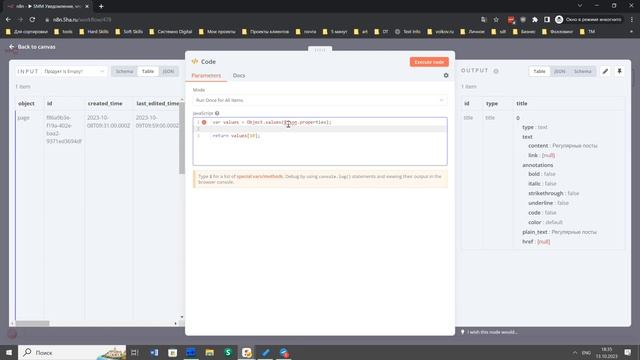640x360 pixels.
Task: Open the extensions puzzle icon
Action: pyautogui.click(x=535, y=20)
